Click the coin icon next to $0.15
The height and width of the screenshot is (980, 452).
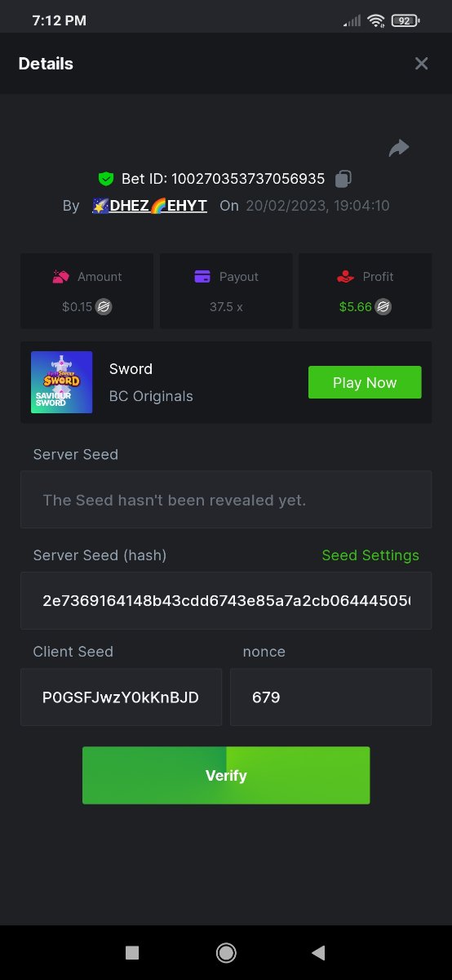pyautogui.click(x=104, y=307)
